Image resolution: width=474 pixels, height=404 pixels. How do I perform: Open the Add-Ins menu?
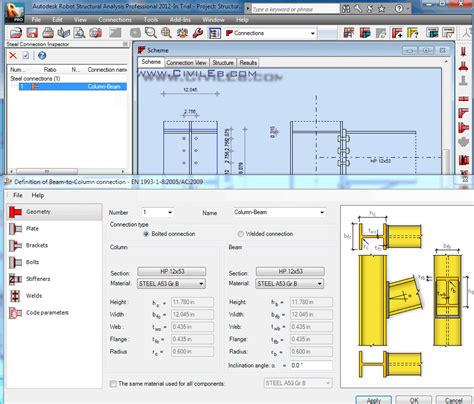(180, 20)
